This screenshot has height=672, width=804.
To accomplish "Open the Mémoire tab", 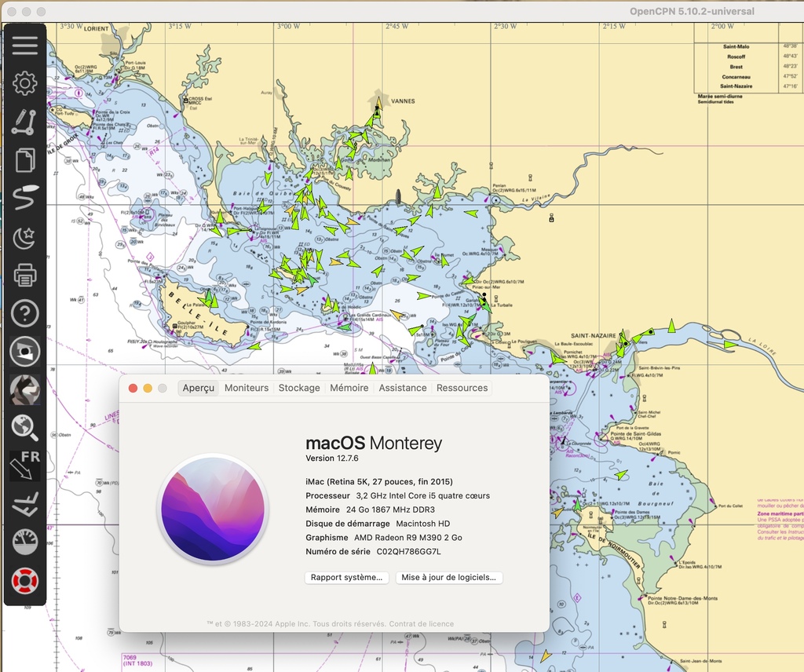I will 349,388.
